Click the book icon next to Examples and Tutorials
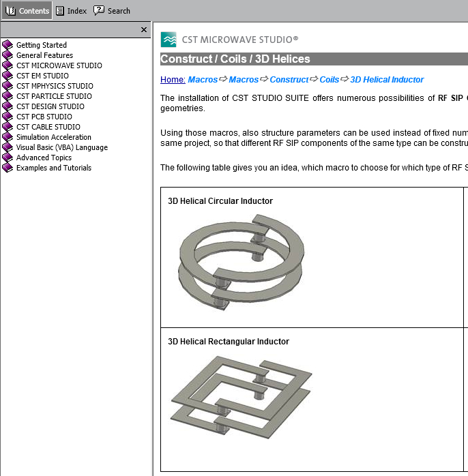The image size is (468, 476). (8, 168)
